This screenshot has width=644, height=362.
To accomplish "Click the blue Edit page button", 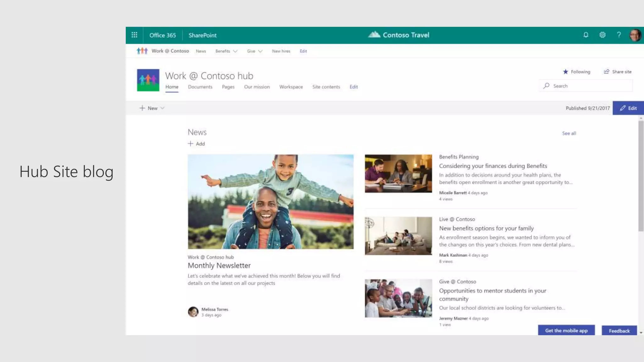I will (628, 108).
